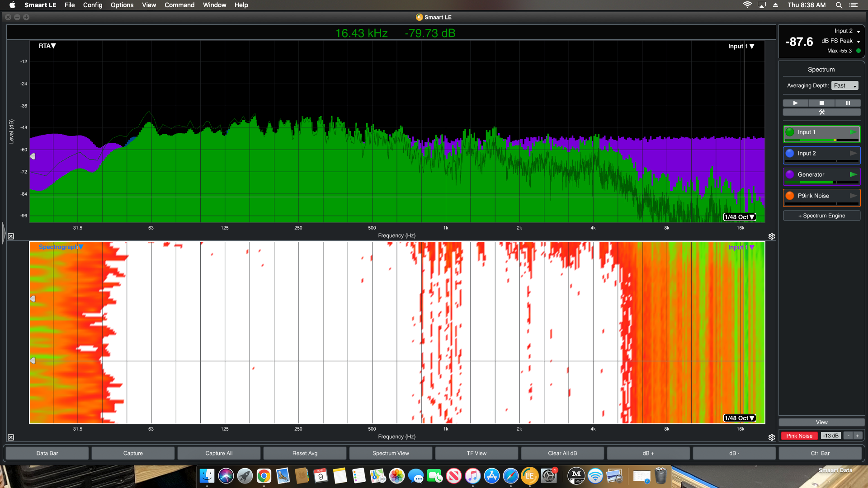Toggle the Ctrl Bar button

click(x=820, y=453)
